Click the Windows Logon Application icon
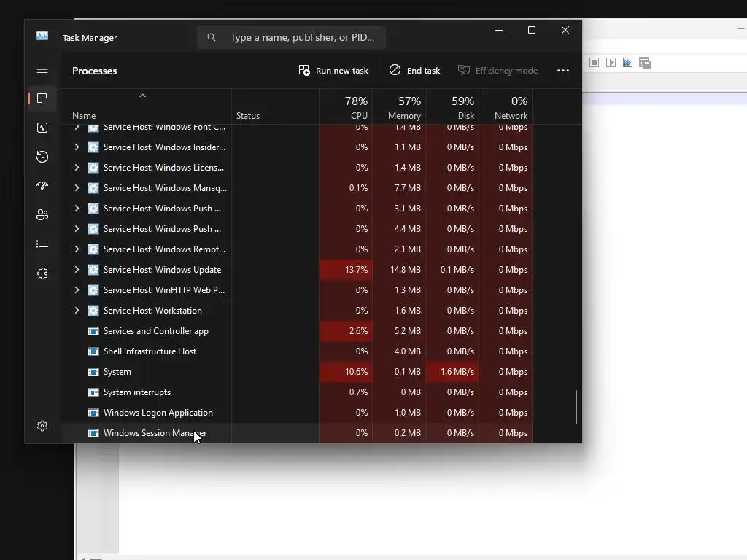The width and height of the screenshot is (747, 560). (93, 413)
